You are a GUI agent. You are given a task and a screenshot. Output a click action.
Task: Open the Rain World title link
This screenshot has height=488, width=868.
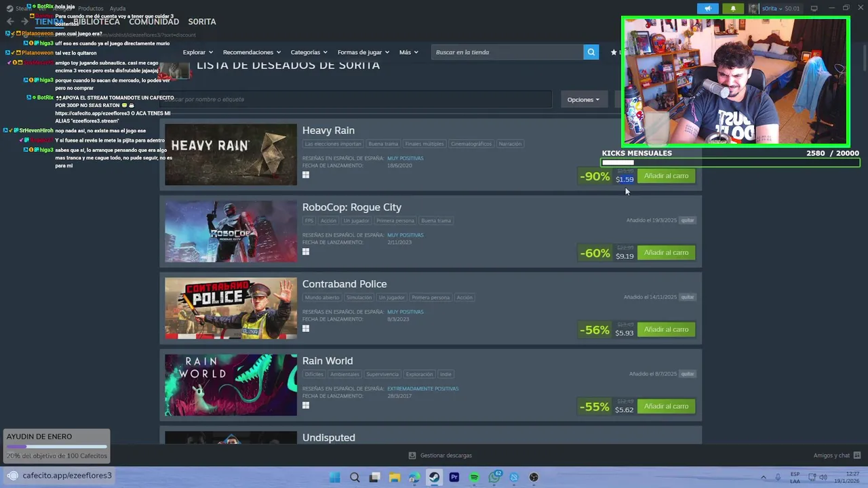328,361
